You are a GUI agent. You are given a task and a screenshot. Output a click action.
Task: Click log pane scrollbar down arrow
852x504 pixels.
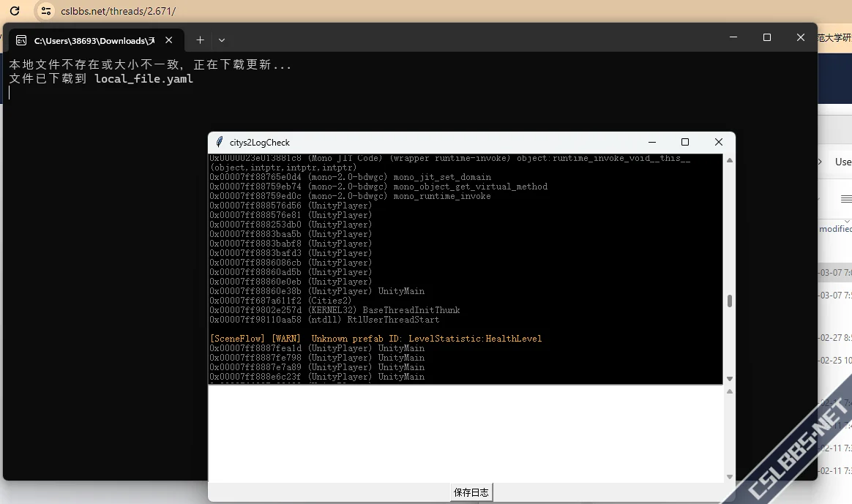[x=730, y=379]
